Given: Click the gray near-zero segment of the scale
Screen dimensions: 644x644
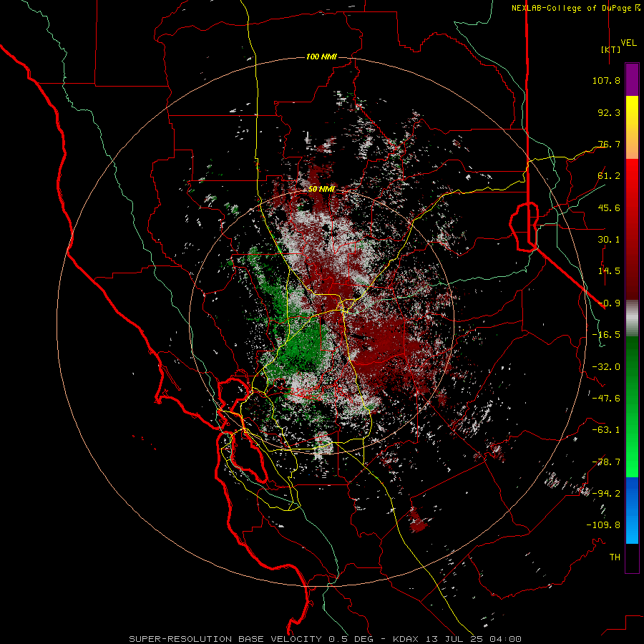Looking at the screenshot, I should [632, 318].
